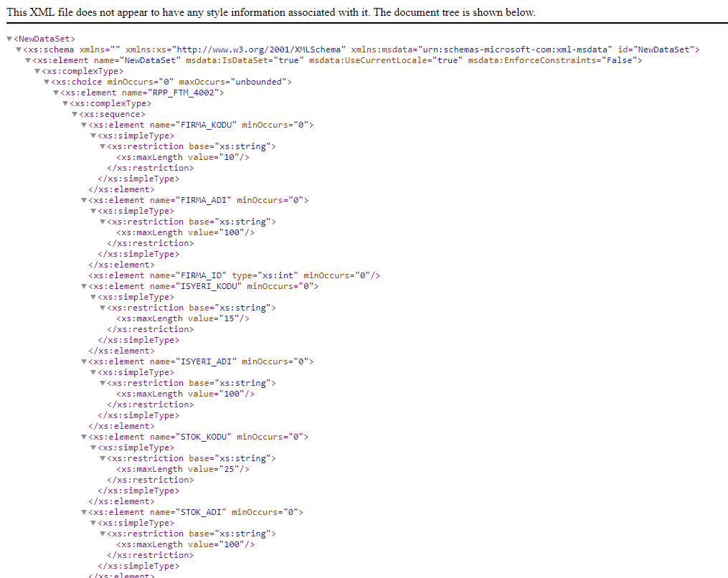Collapse the xs:complexType under RPP_FTM_4002

pos(65,103)
